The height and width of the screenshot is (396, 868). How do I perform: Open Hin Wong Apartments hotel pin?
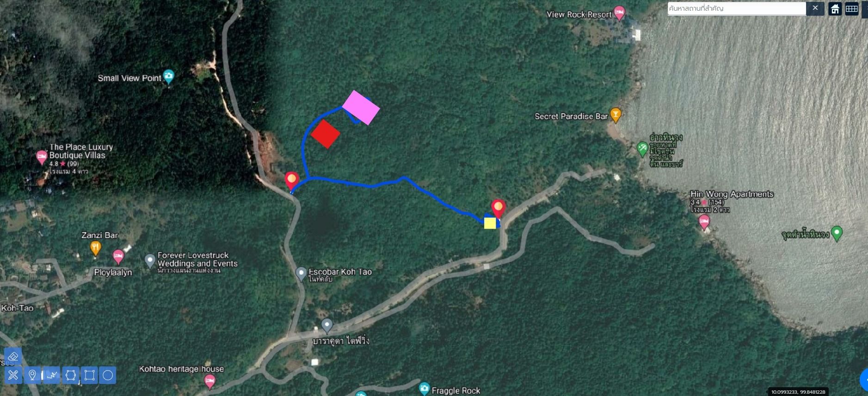[x=704, y=223]
